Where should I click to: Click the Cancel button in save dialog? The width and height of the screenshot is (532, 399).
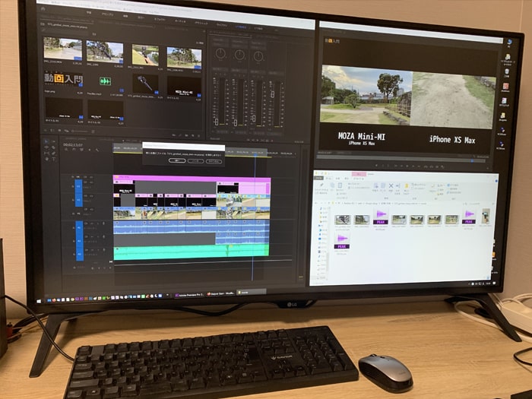[x=214, y=161]
